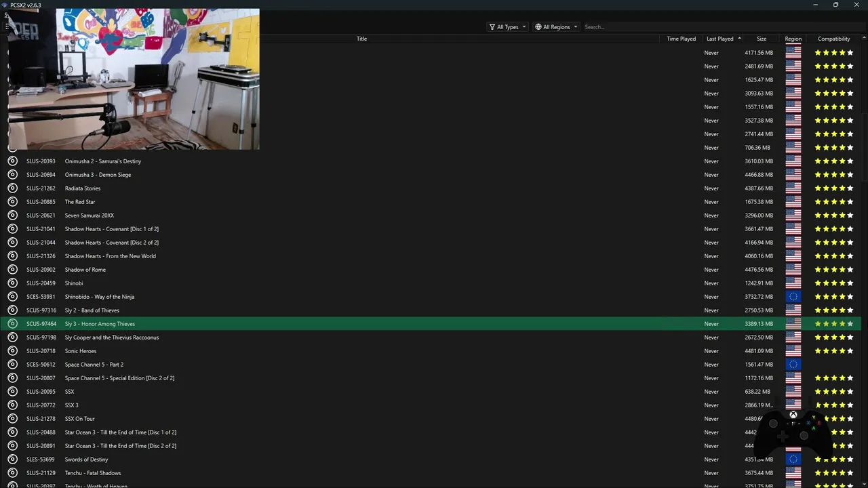Click the disc icon of Sly 3 row
This screenshot has width=868, height=488.
pyautogui.click(x=12, y=323)
